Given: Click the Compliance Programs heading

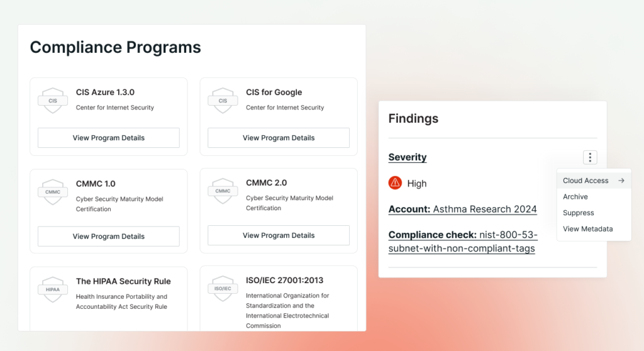Looking at the screenshot, I should pyautogui.click(x=116, y=47).
